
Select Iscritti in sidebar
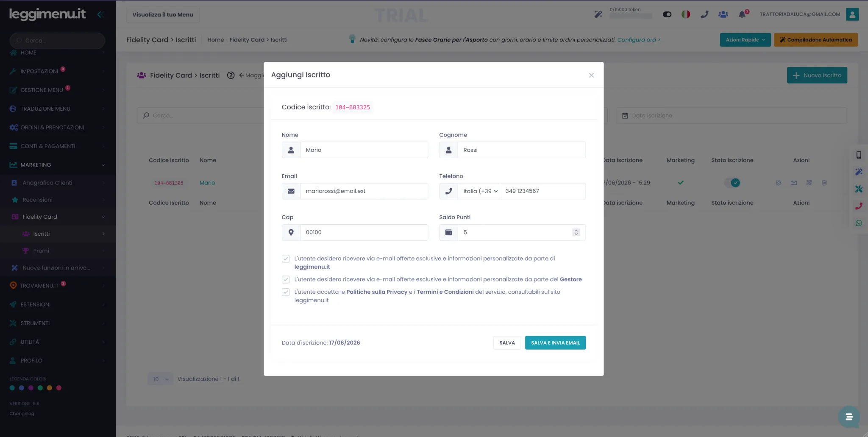coord(58,234)
